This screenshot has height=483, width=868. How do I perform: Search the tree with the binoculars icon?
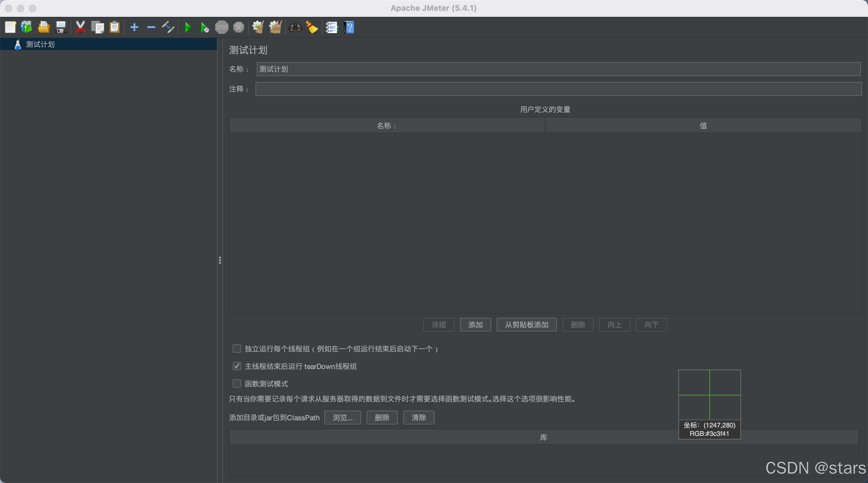295,27
